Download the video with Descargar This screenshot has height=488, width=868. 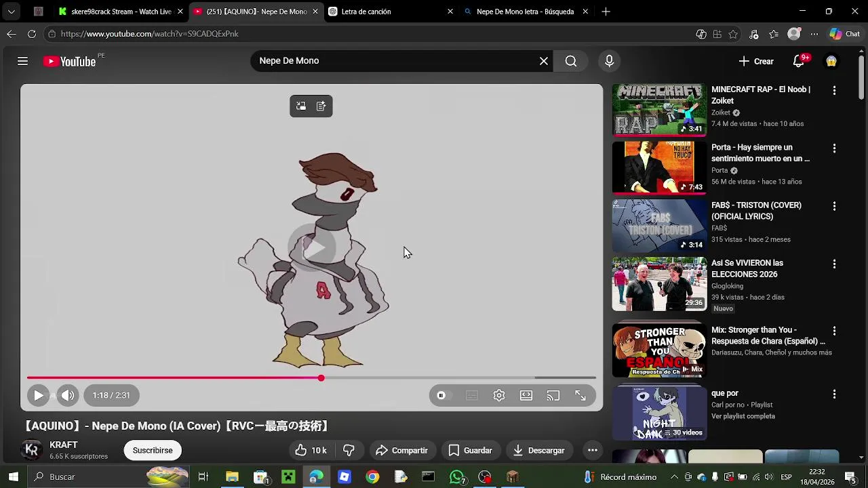point(539,450)
